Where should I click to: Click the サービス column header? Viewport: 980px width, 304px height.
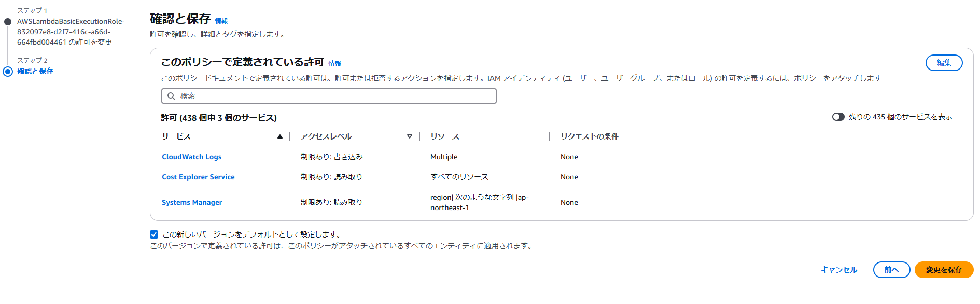point(176,136)
